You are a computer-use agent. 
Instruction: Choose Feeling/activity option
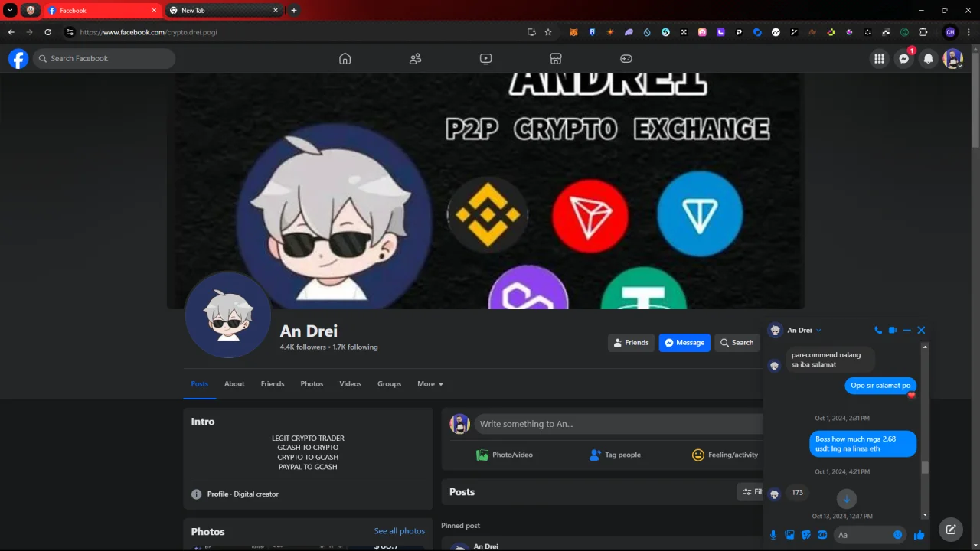725,455
